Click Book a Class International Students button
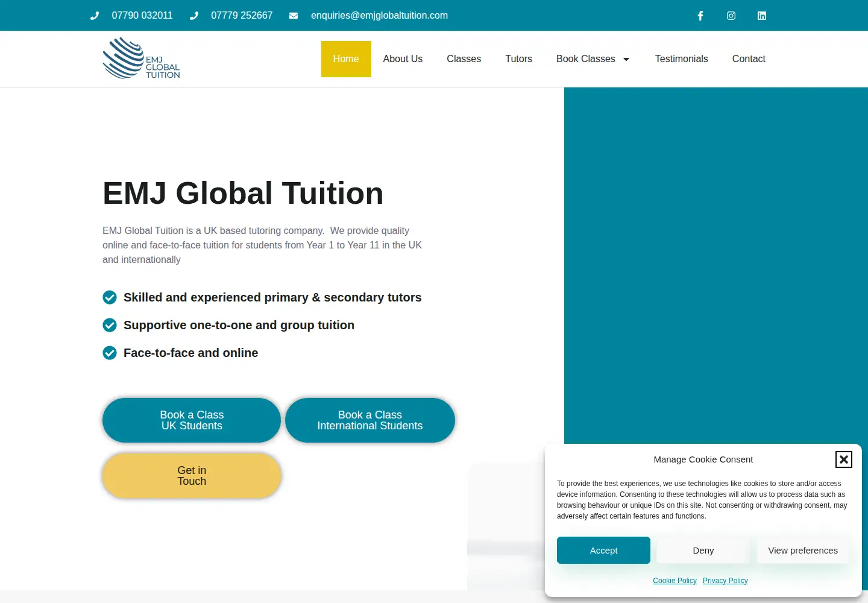This screenshot has width=868, height=603. [x=370, y=420]
